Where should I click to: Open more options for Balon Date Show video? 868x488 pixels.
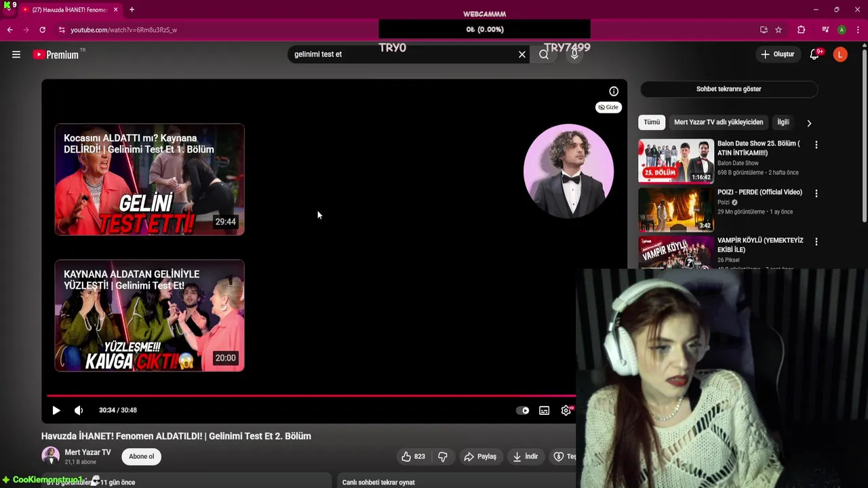coord(816,144)
